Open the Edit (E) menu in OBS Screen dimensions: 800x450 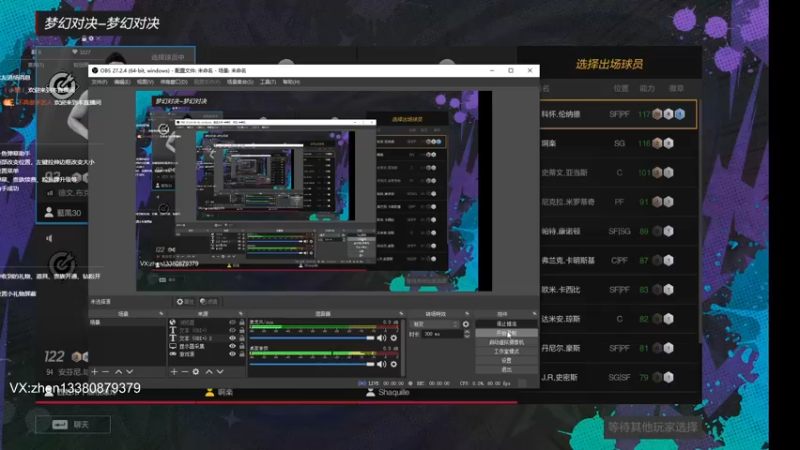(x=122, y=82)
